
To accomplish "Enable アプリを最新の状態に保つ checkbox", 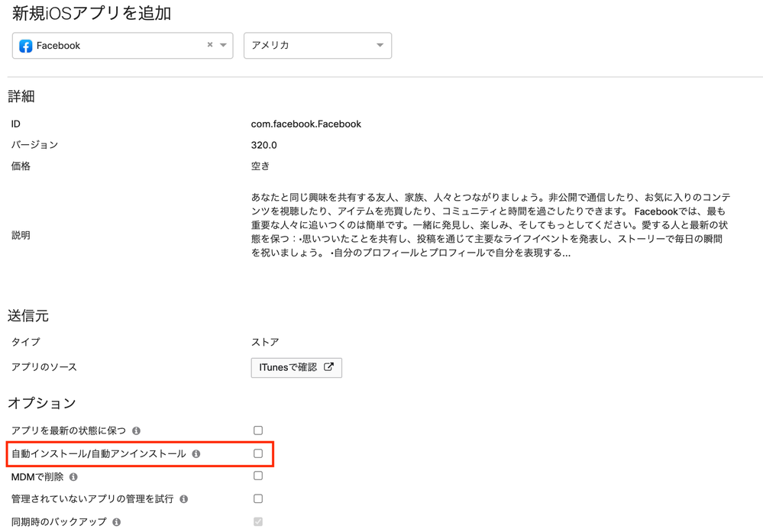I will pos(258,430).
